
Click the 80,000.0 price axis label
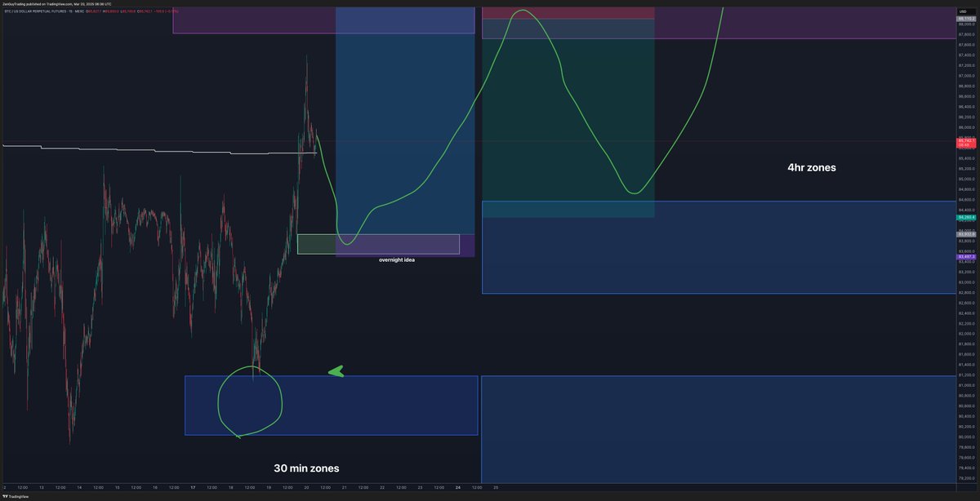point(966,437)
